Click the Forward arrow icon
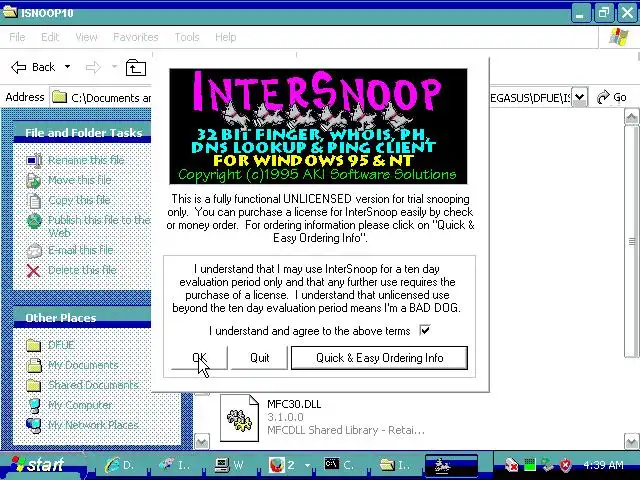The width and height of the screenshot is (640, 480). pos(93,67)
